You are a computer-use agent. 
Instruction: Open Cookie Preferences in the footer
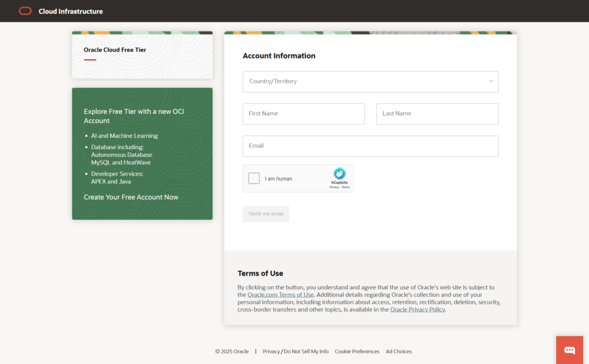point(357,351)
